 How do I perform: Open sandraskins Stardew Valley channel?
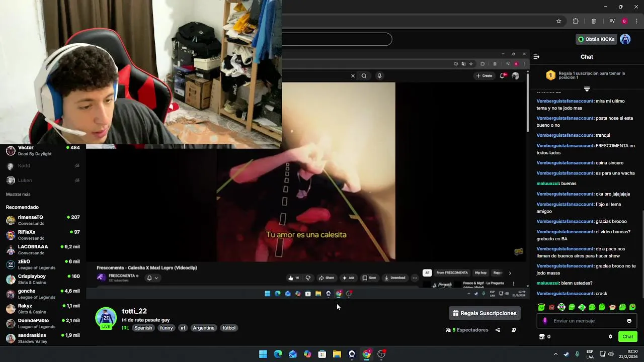43,338
